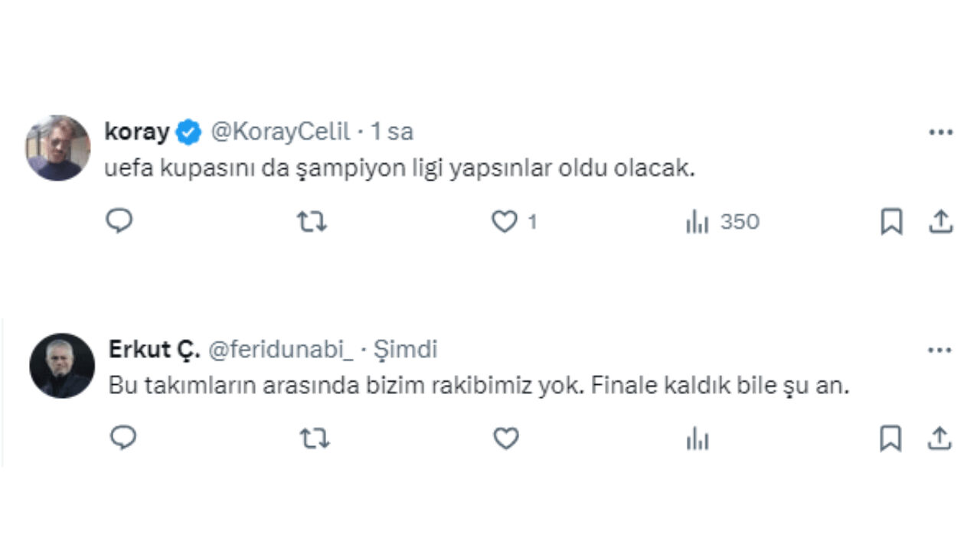980x551 pixels.
Task: Open the more options menu on Erkut Ç.'s tweet
Action: point(939,349)
